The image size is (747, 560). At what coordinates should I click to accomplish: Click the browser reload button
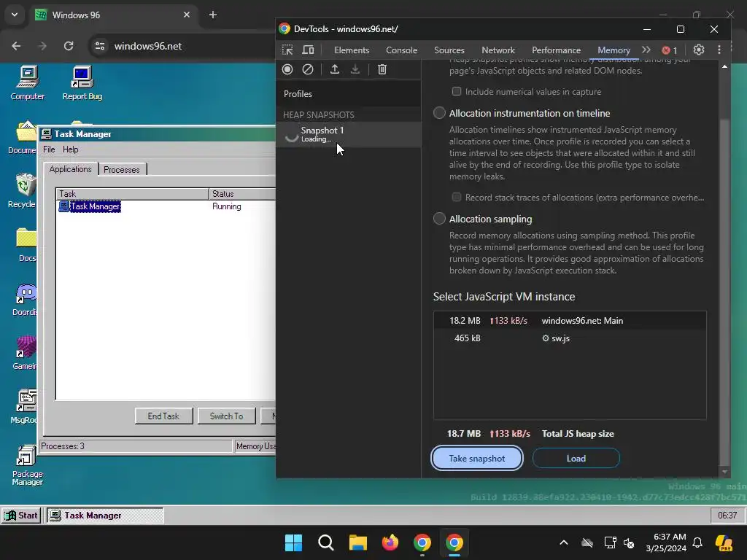point(69,46)
